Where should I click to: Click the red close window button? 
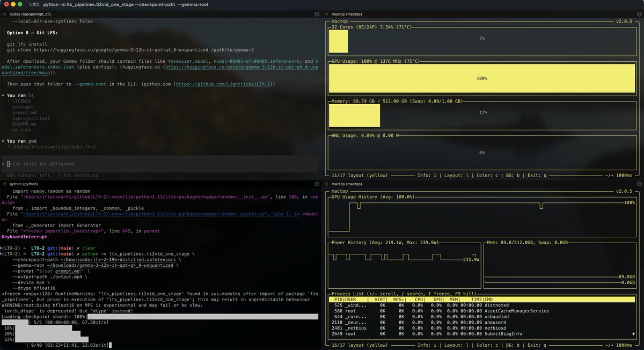(x=6, y=4)
